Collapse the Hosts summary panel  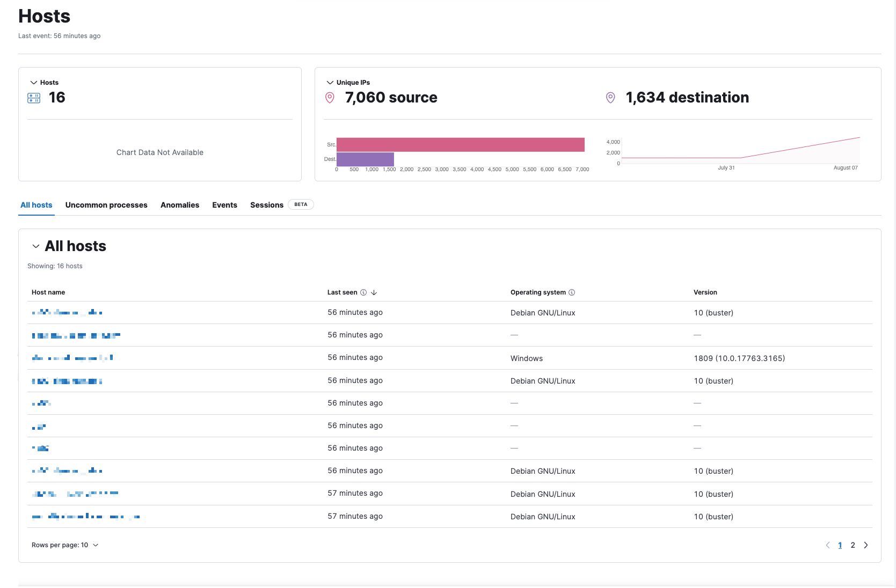pos(33,82)
